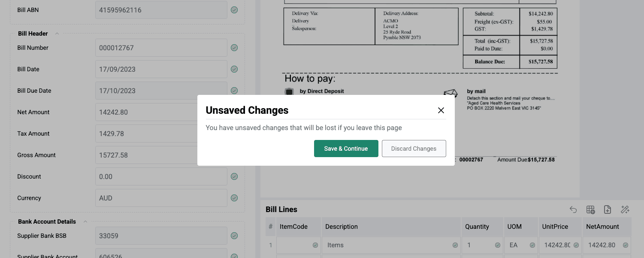Click the check icon in row 1 Quantity cell
The image size is (644, 258).
click(498, 245)
